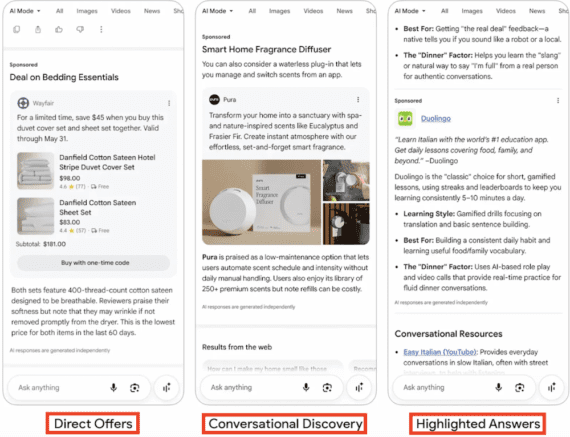Screen dimensions: 570x437
Task: Click the duvet cover set product thumbnail
Action: coord(35,171)
